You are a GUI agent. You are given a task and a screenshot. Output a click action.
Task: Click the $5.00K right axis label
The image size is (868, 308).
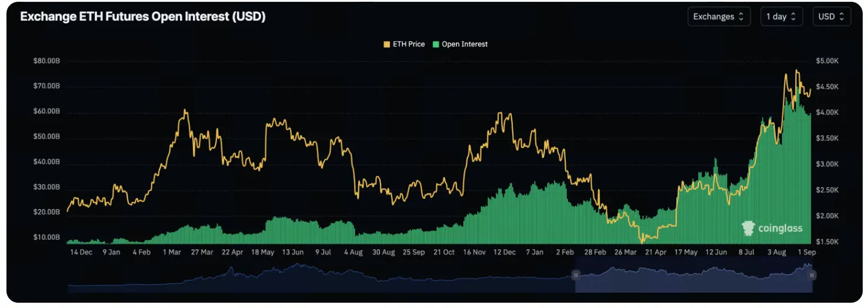[827, 61]
